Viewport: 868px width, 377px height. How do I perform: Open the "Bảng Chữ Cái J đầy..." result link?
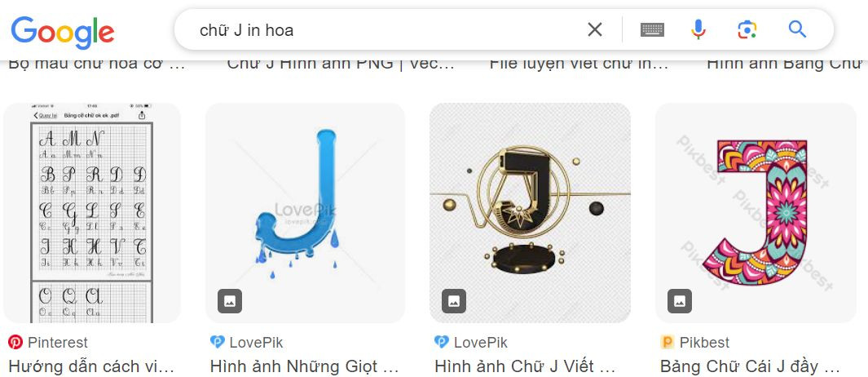point(750,366)
